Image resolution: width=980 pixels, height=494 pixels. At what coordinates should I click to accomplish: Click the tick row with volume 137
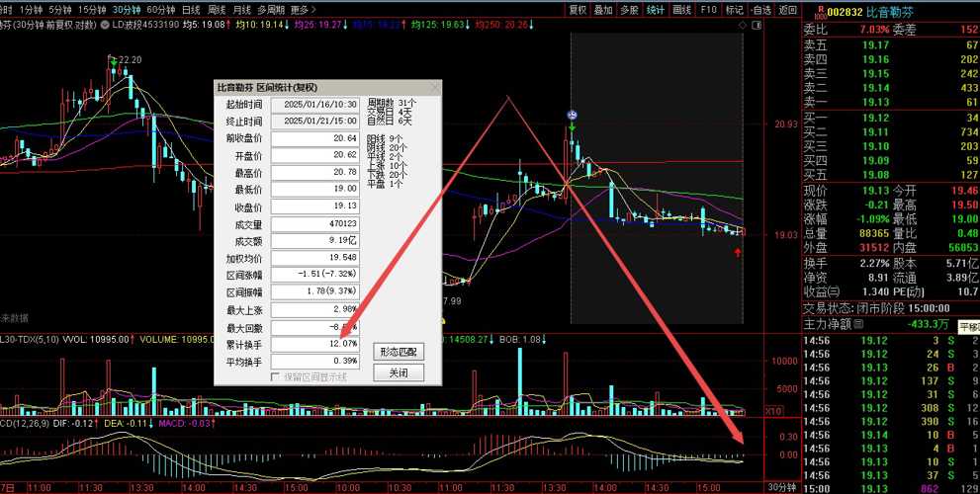(x=891, y=380)
